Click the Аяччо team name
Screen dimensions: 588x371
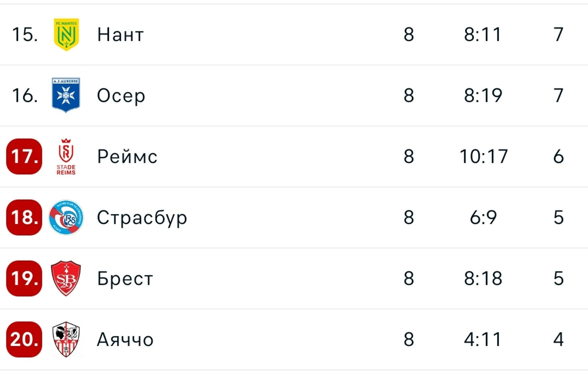point(125,340)
